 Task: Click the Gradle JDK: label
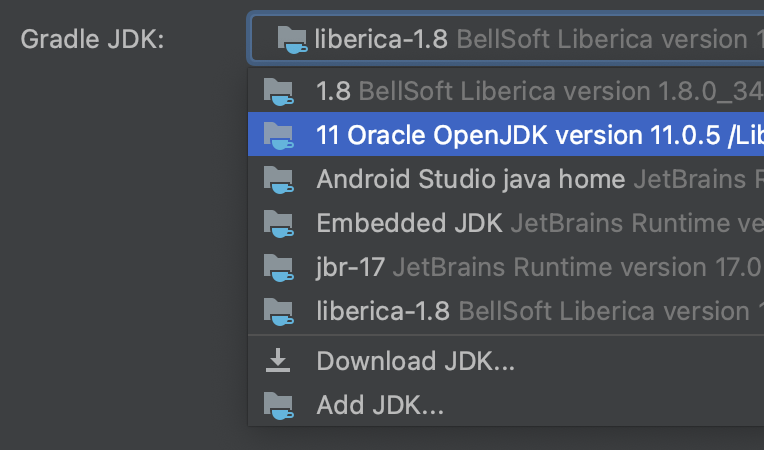click(x=93, y=39)
